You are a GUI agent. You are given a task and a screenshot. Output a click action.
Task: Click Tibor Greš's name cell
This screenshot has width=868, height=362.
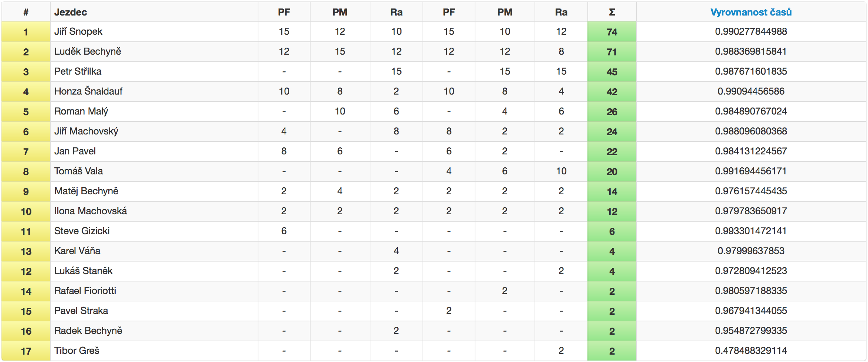pyautogui.click(x=154, y=351)
